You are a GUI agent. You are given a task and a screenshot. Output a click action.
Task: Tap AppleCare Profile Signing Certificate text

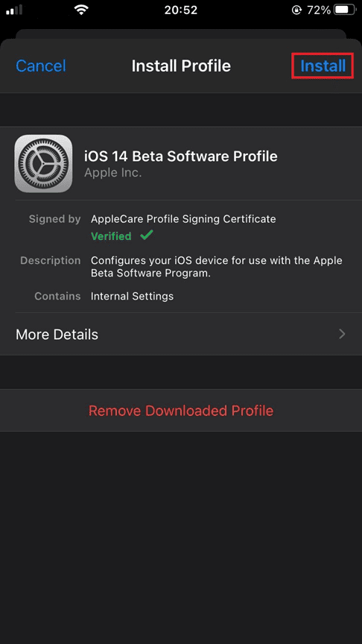coord(183,219)
